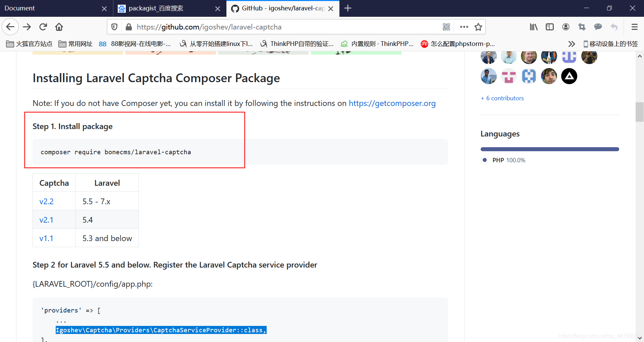The width and height of the screenshot is (644, 342).
Task: Open the 内置规则 · ThinkPHP bookmark
Action: tap(377, 44)
